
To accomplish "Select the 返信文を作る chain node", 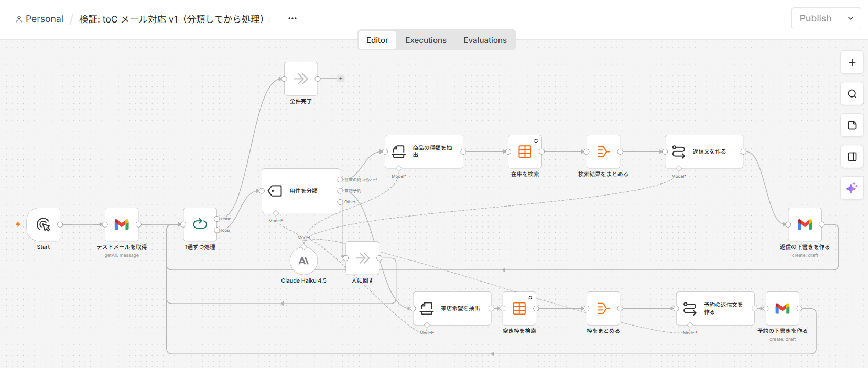I will click(x=704, y=151).
